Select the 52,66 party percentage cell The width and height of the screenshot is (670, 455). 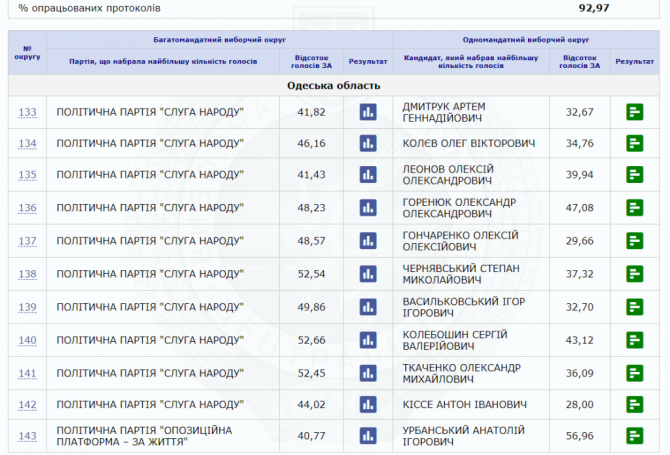pos(311,340)
